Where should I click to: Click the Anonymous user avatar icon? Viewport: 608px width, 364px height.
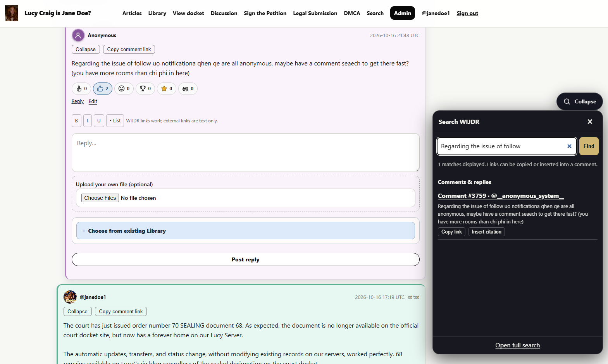pos(78,35)
